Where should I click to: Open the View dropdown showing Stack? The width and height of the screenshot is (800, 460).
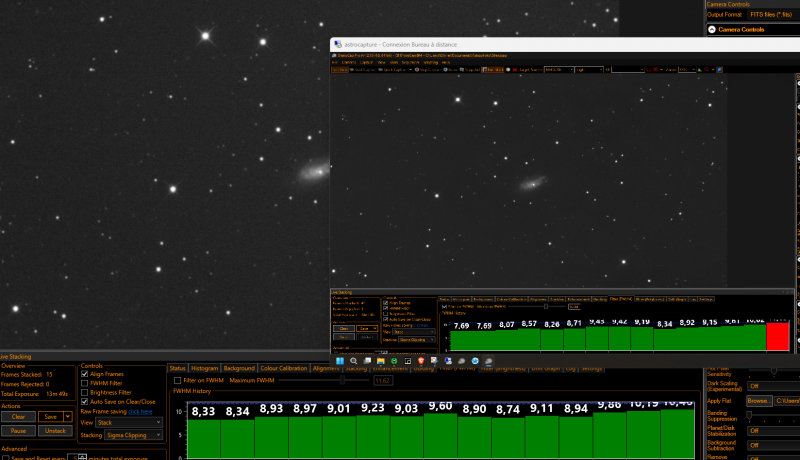tap(129, 422)
